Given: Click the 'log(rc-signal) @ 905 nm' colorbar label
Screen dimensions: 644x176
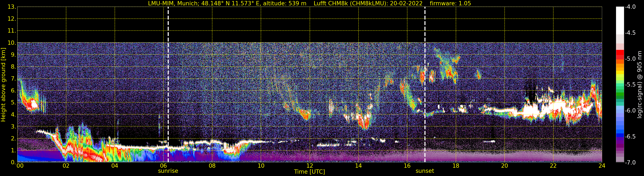Looking at the screenshot, I should pos(640,85).
